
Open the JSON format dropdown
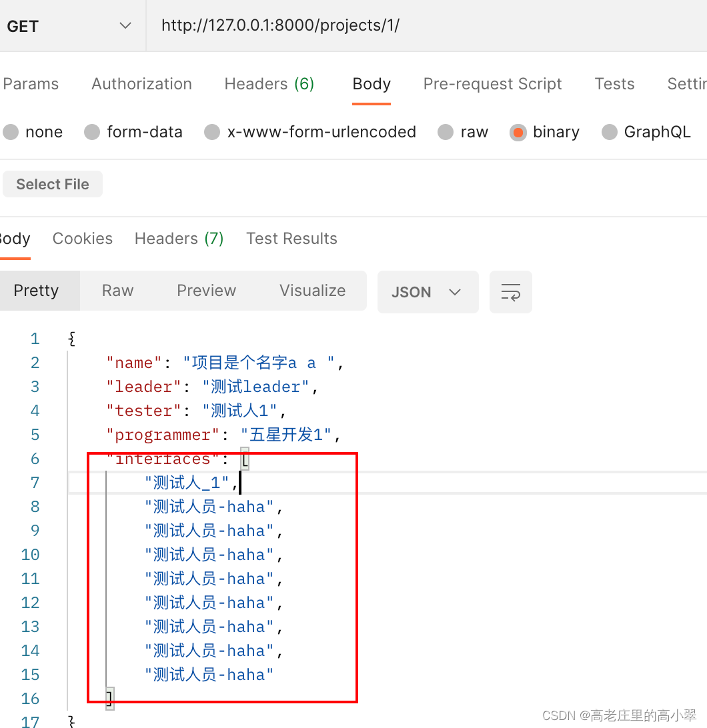[428, 292]
